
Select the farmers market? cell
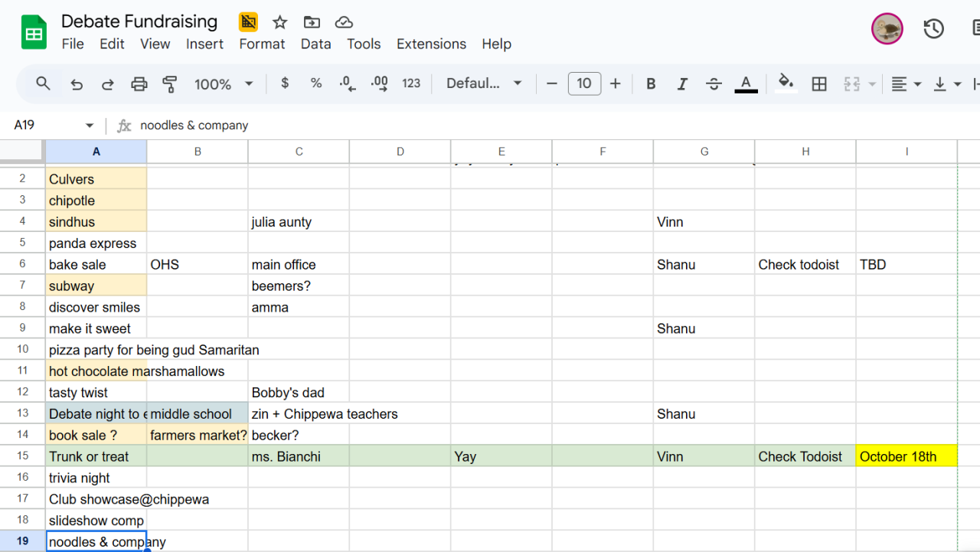tap(198, 435)
